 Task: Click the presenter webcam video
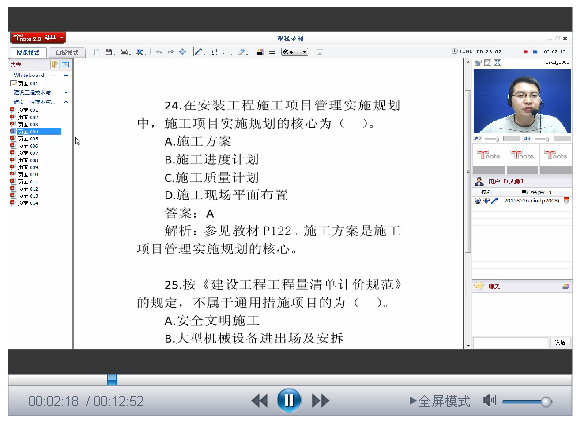click(x=522, y=101)
